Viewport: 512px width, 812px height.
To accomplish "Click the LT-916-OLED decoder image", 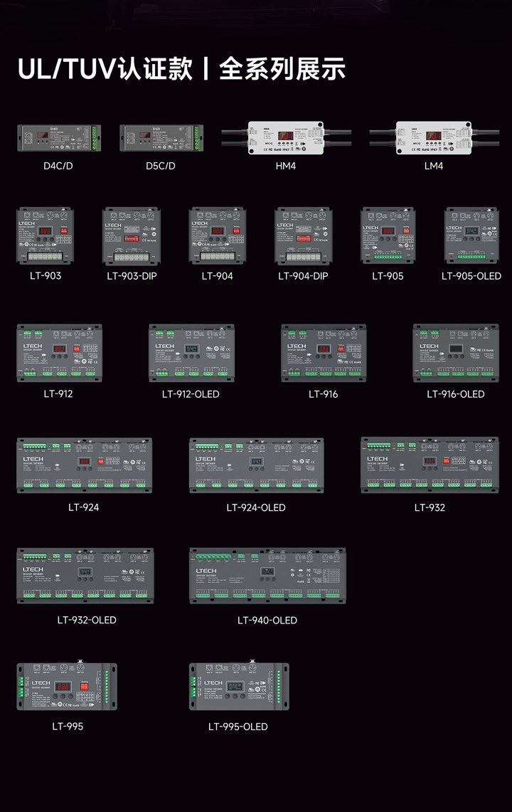I will click(x=456, y=353).
